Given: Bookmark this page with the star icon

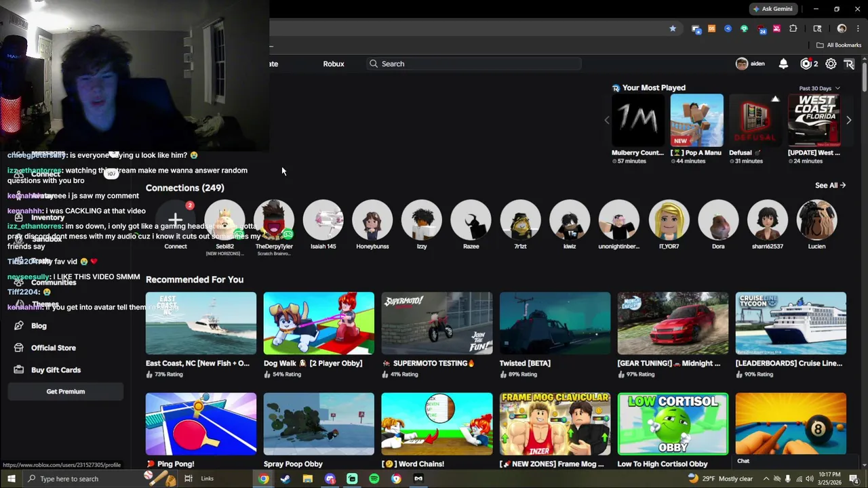Looking at the screenshot, I should pos(672,28).
